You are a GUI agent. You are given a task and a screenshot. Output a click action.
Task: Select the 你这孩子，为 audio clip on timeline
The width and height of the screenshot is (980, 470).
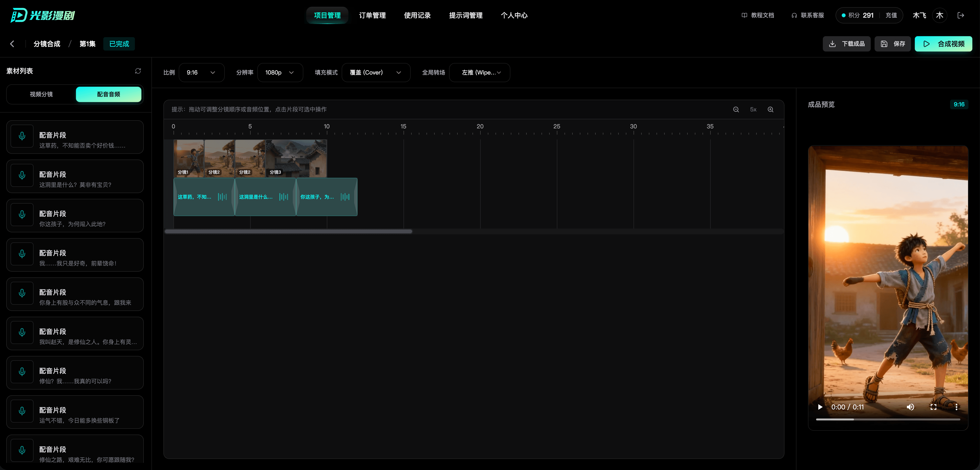pyautogui.click(x=326, y=197)
